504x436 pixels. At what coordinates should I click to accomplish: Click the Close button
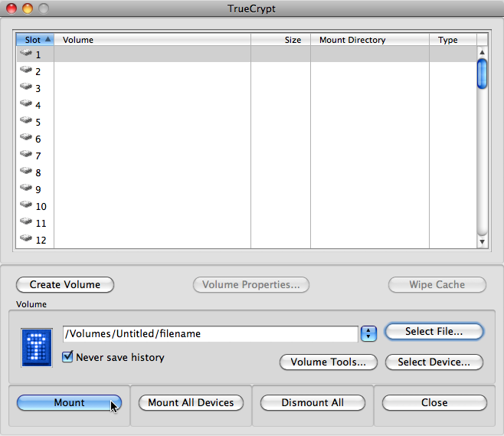tap(434, 402)
